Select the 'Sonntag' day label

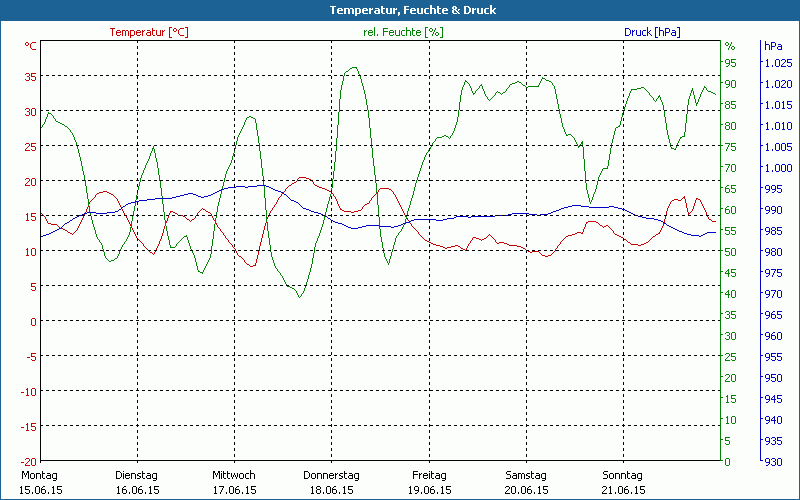pos(622,475)
